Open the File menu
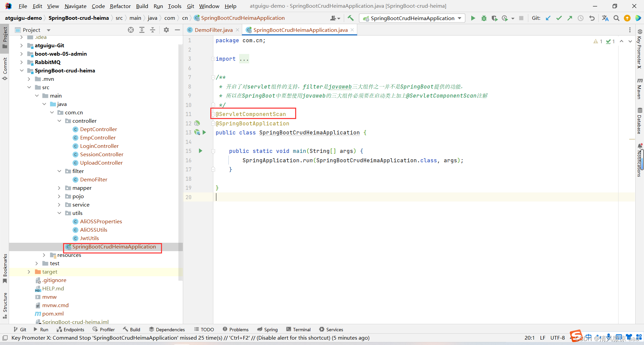The width and height of the screenshot is (644, 345). [x=23, y=6]
